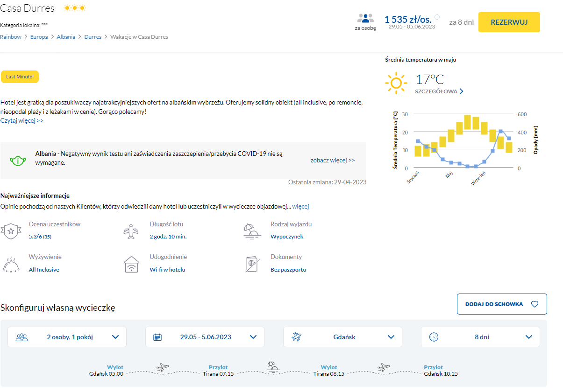Click the Wi-Fi house icon for Udogodnienie
This screenshot has width=563, height=392.
pos(131,264)
